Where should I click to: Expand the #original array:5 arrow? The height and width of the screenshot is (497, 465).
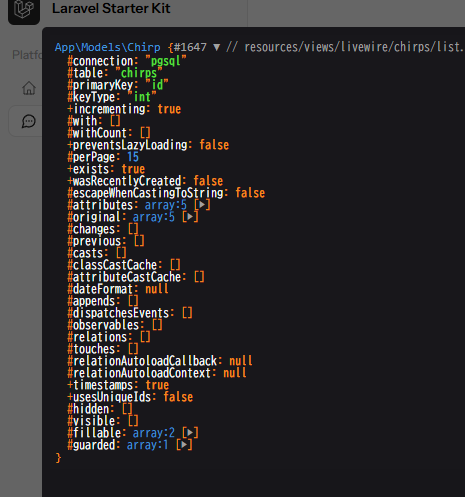190,217
